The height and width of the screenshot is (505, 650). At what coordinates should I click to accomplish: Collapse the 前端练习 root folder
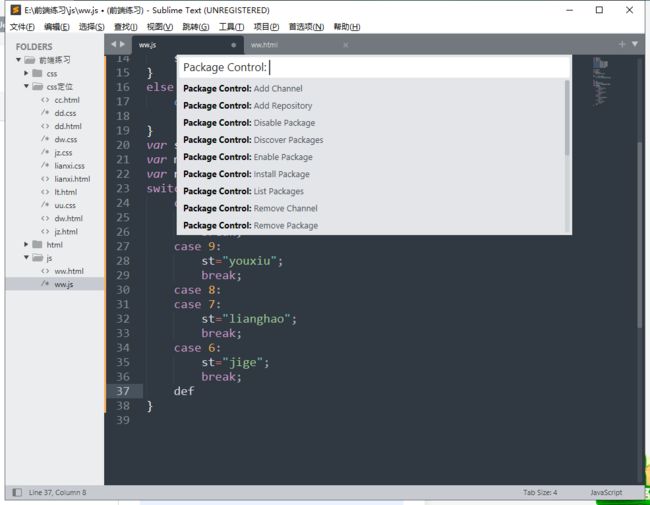19,60
